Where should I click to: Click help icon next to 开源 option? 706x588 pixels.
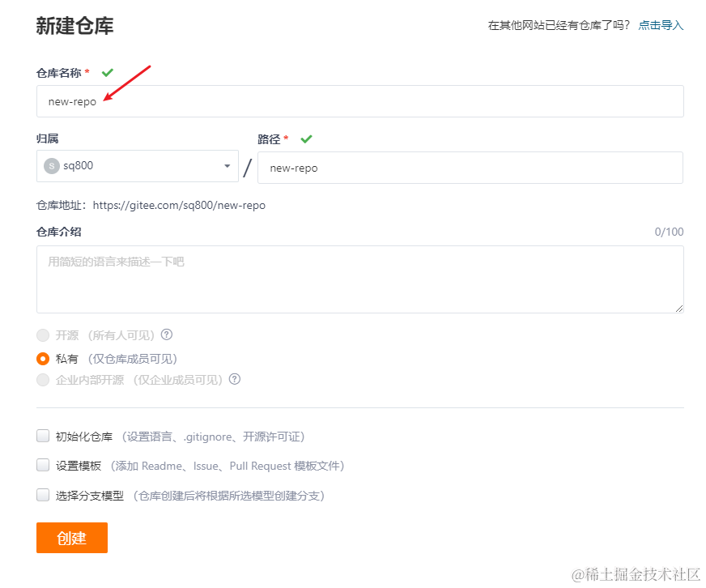(167, 334)
